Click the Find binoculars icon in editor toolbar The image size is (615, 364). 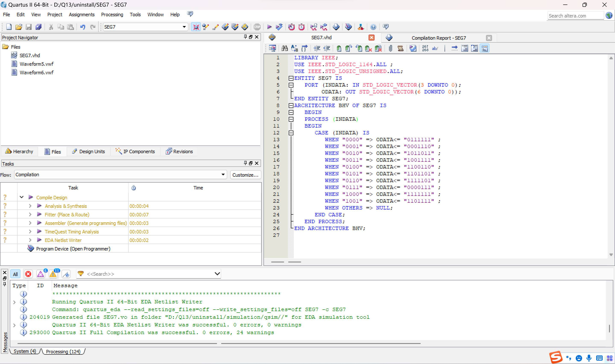pyautogui.click(x=284, y=48)
